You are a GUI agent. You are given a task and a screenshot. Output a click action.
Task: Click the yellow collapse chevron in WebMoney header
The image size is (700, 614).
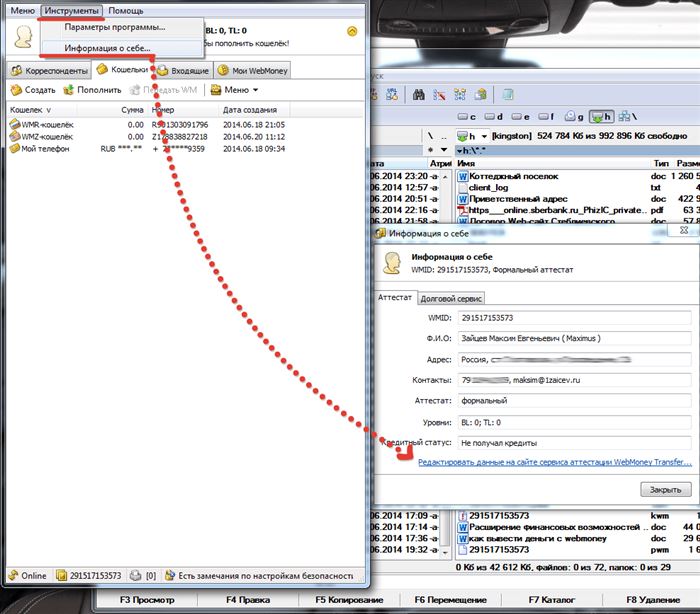point(352,31)
